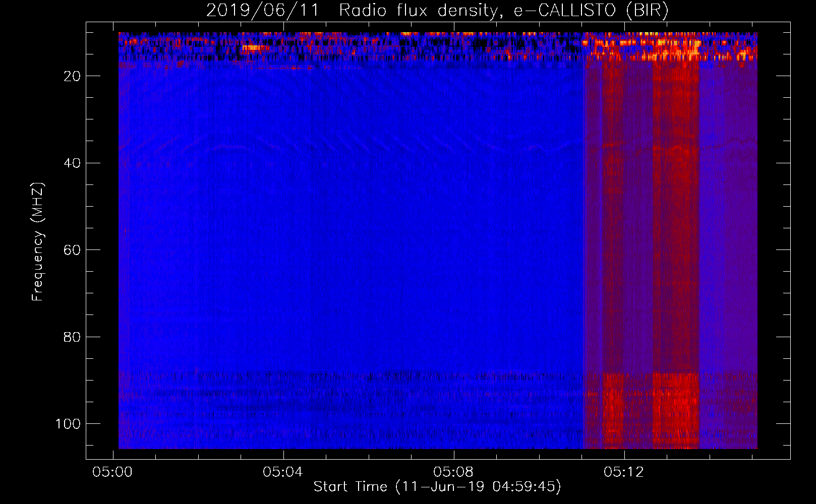Viewport: 816px width, 504px height.
Task: Click the 05:08 time tick label
Action: pos(453,472)
